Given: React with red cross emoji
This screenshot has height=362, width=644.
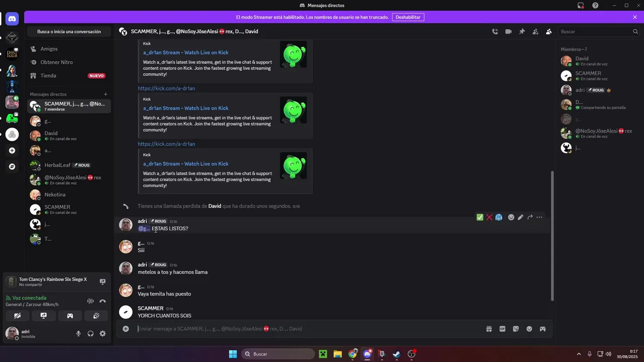Looking at the screenshot, I should pyautogui.click(x=489, y=217).
